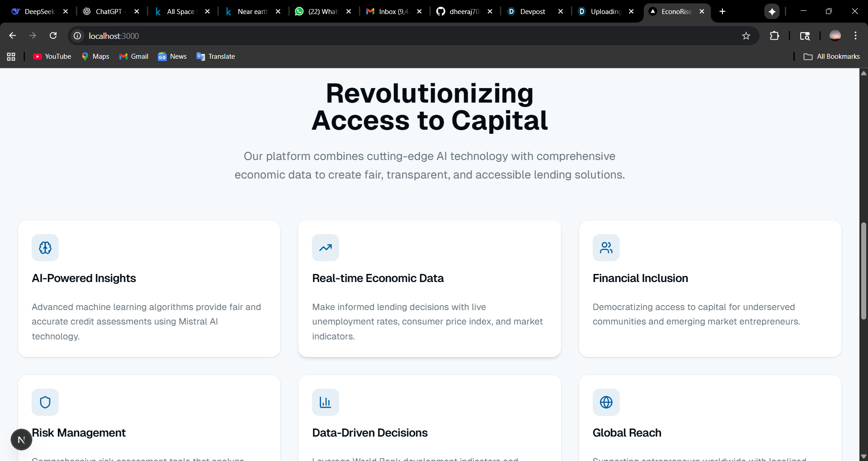
Task: Click the shield icon on Risk Management card
Action: point(45,402)
